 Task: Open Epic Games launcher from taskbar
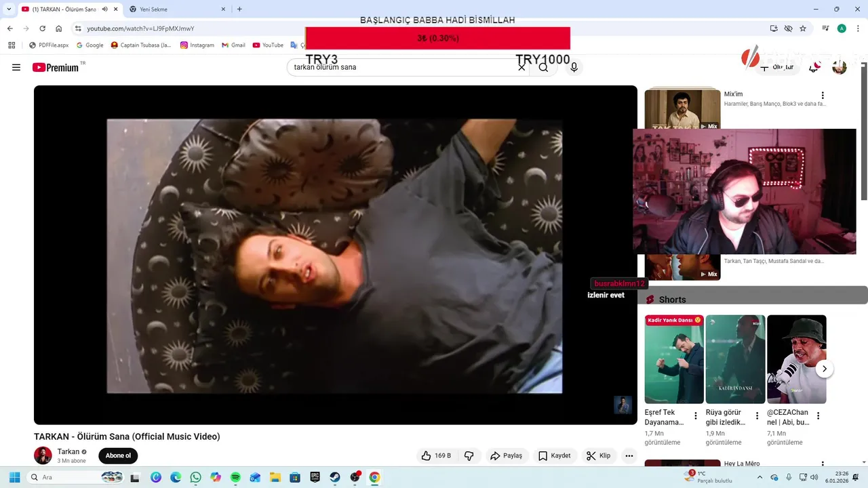pyautogui.click(x=315, y=477)
